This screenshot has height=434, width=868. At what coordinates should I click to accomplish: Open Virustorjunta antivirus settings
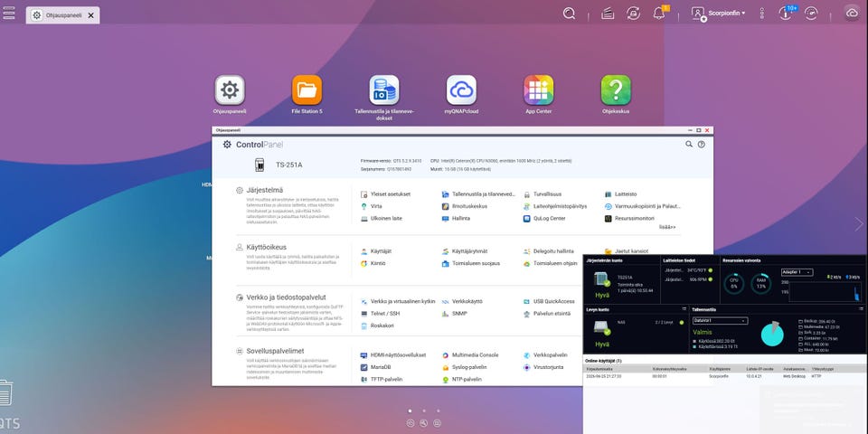point(543,367)
